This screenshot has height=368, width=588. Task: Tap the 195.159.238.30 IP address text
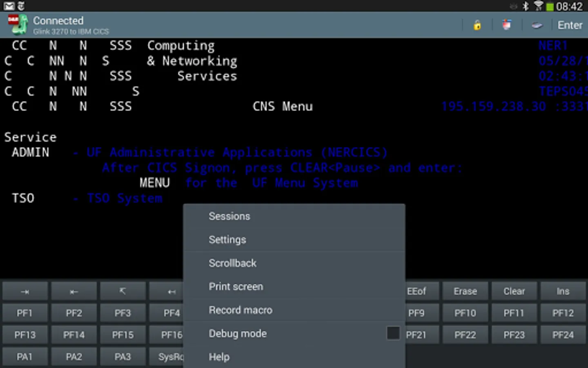493,106
